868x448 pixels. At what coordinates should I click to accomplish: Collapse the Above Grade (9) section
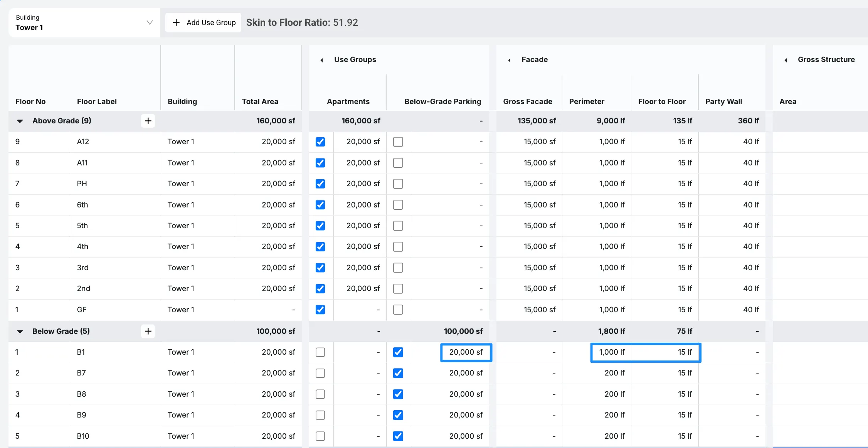click(20, 121)
